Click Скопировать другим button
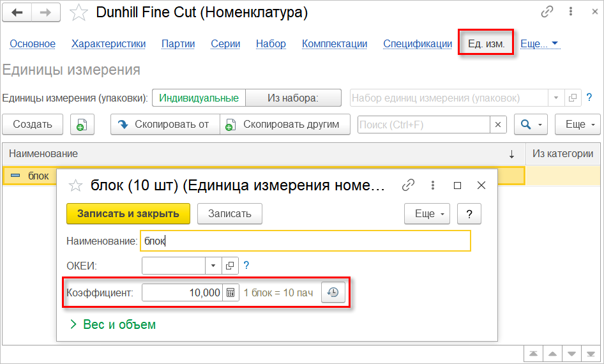Screen dimensions: 604x364 coord(285,124)
